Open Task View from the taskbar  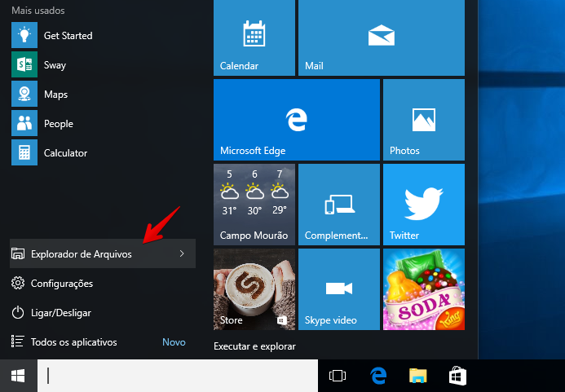coord(338,376)
